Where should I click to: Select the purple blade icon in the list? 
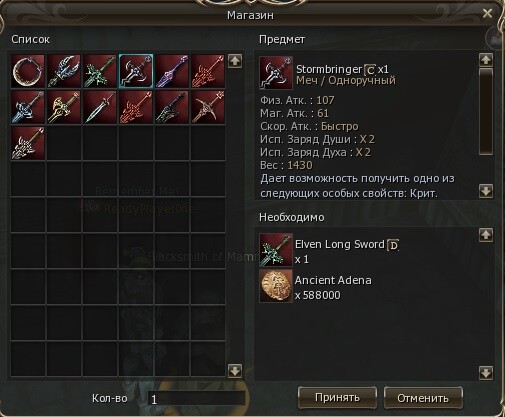point(172,71)
